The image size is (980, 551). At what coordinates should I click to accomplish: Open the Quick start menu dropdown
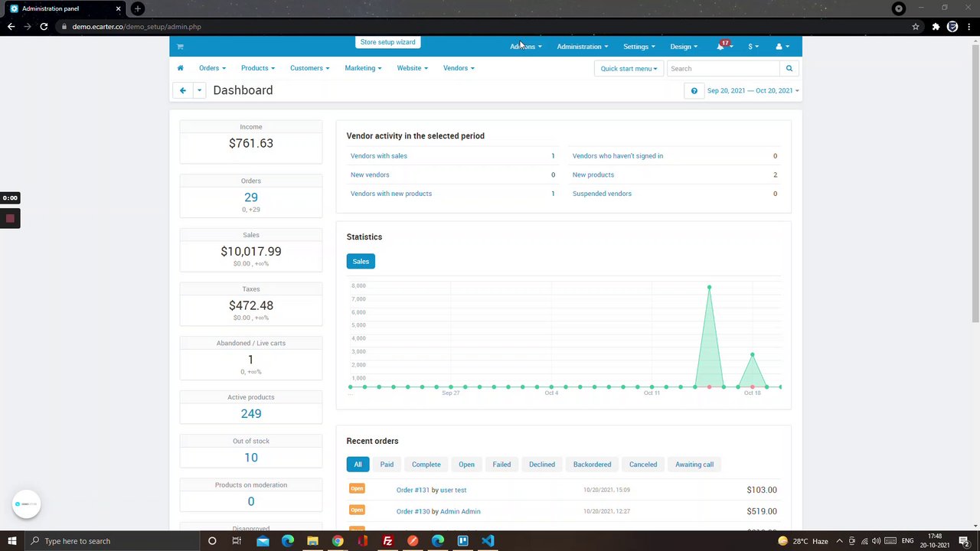629,68
